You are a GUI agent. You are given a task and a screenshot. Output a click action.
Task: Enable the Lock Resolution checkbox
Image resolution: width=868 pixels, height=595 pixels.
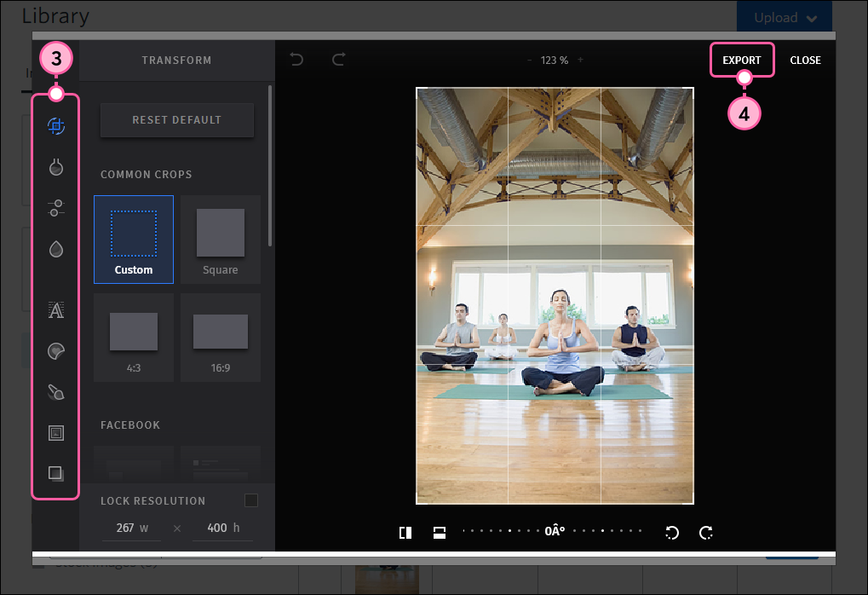click(x=251, y=500)
